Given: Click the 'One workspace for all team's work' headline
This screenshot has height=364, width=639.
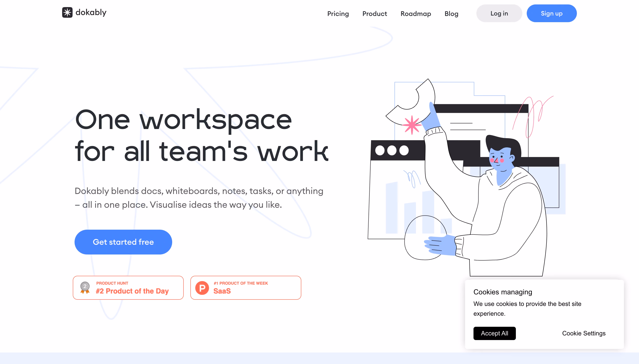Looking at the screenshot, I should pos(202,135).
